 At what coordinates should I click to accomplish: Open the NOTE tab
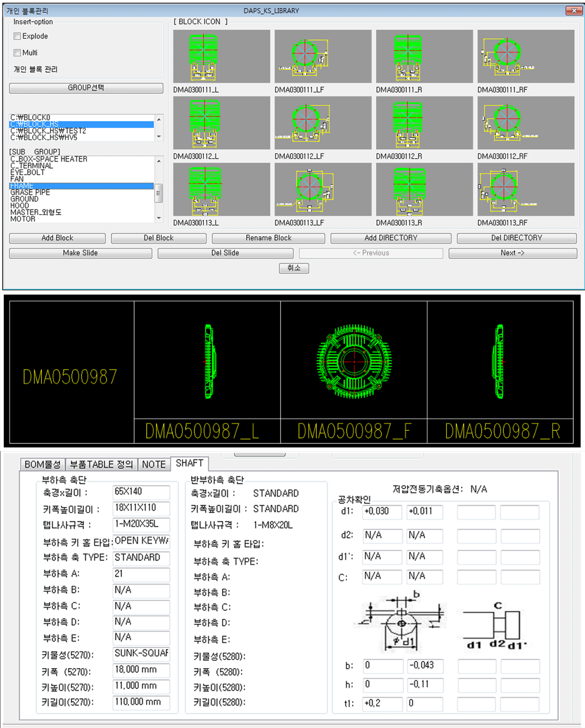(x=154, y=464)
